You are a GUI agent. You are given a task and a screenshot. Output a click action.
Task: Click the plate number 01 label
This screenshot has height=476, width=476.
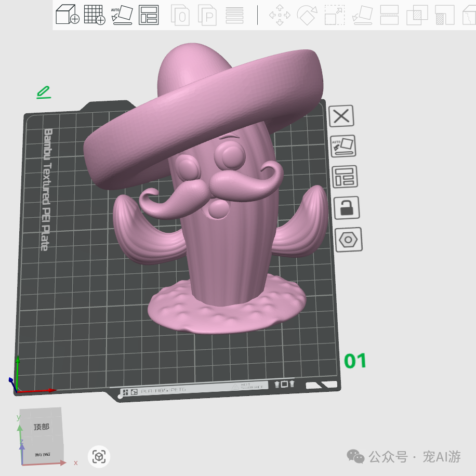(x=355, y=361)
